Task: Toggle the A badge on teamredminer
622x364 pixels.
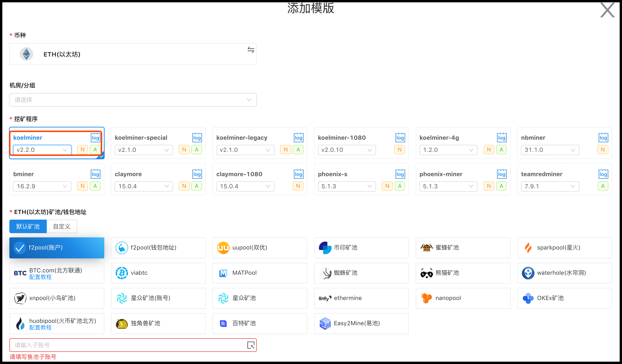Action: click(603, 186)
